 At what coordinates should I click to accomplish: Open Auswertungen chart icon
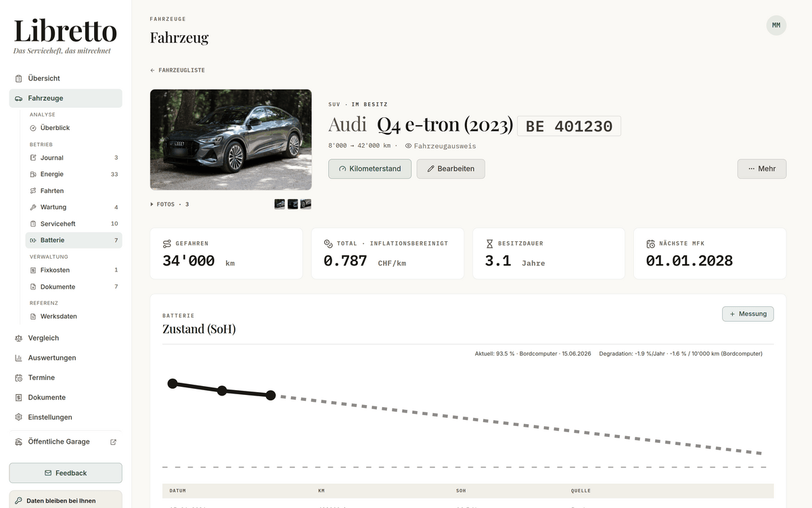point(18,358)
